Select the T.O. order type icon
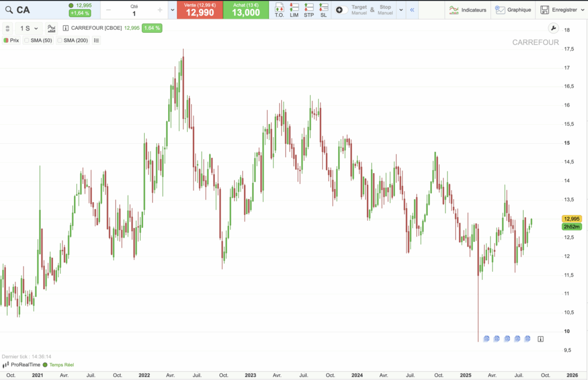Screen dimensions: 588x380 pos(280,10)
